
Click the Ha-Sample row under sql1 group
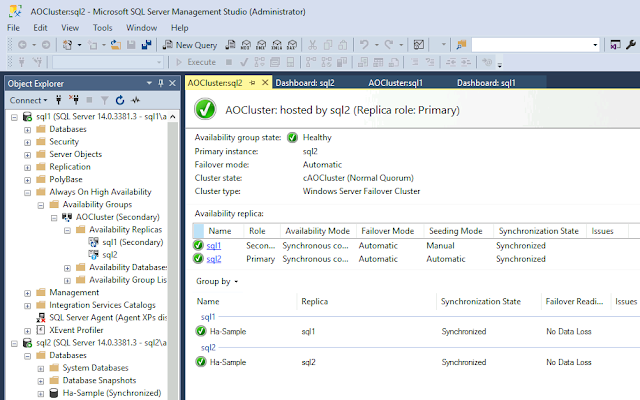coord(416,331)
